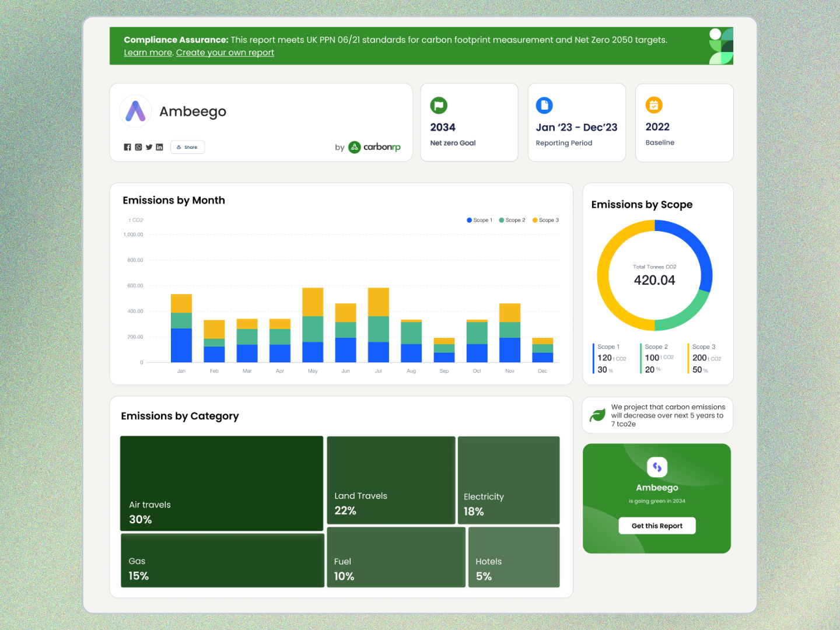
Task: Share via the Facebook icon
Action: 127,147
